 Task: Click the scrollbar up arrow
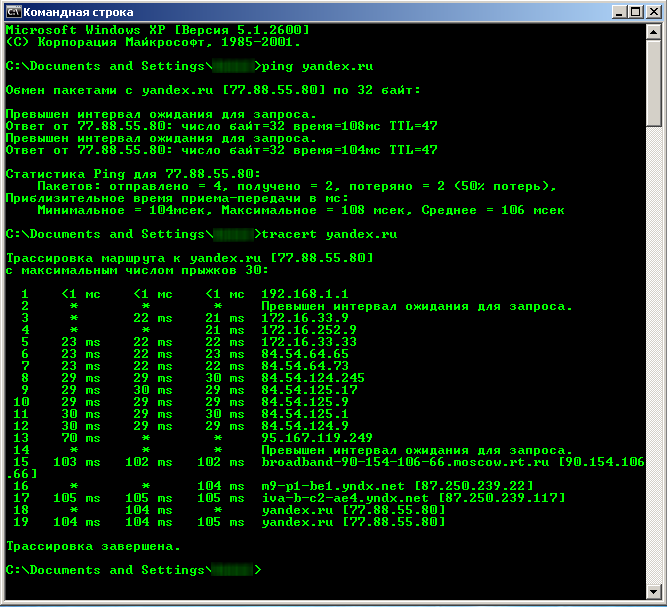(x=652, y=32)
